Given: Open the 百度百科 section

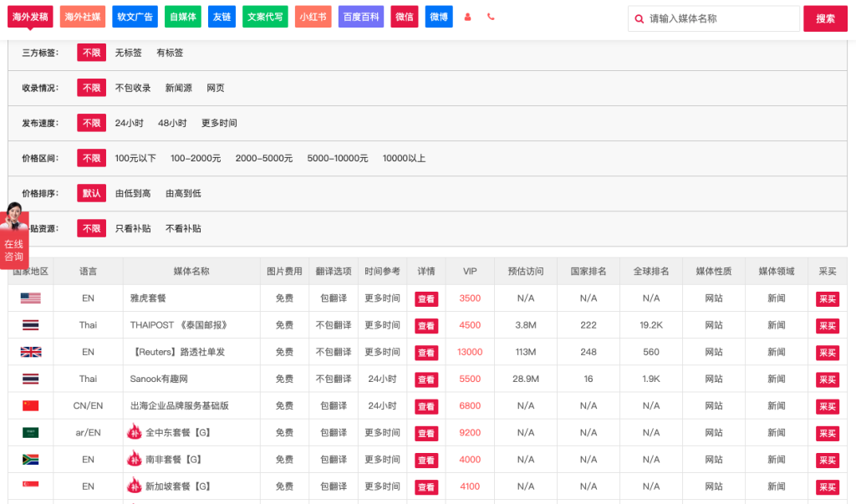Looking at the screenshot, I should [361, 16].
